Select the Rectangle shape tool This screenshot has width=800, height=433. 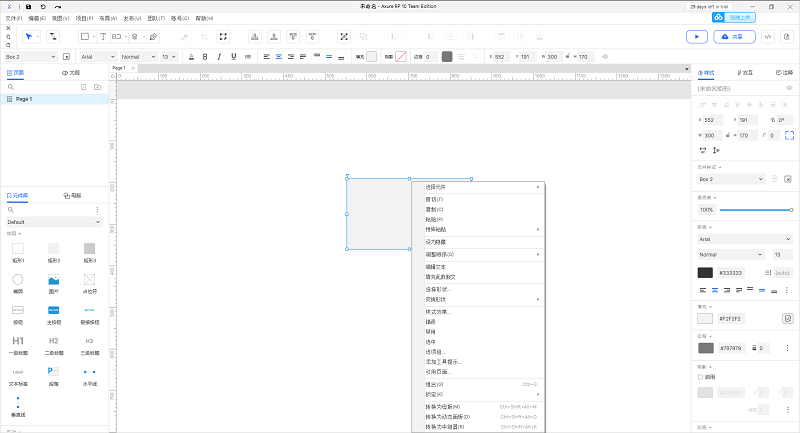tap(84, 36)
